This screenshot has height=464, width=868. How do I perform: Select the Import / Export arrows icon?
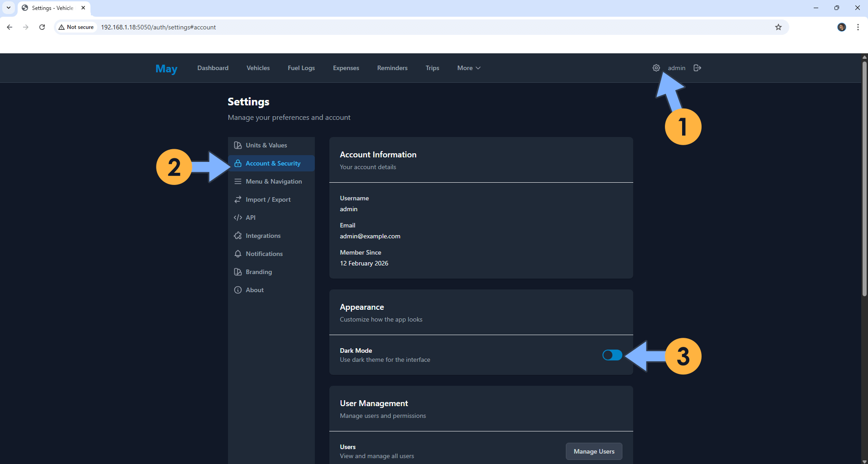237,199
